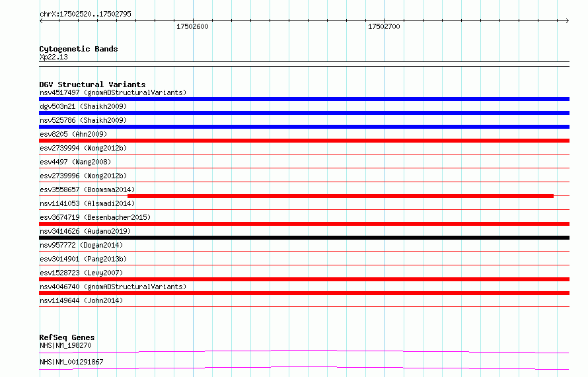Open variant esv3558657 (Boomsma2014)
Image resolution: width=588 pixels, height=377 pixels.
(87, 189)
